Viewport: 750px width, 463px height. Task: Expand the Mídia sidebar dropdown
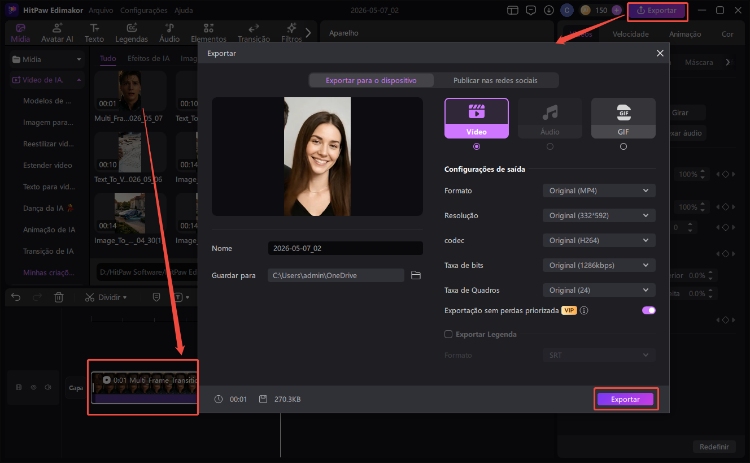(47, 59)
